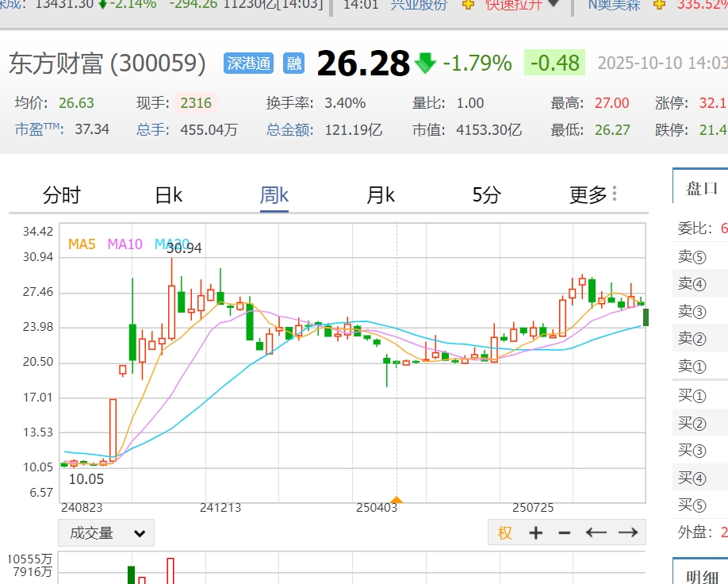This screenshot has width=728, height=584.
Task: Click the 最高 value 27.00
Action: 612,102
